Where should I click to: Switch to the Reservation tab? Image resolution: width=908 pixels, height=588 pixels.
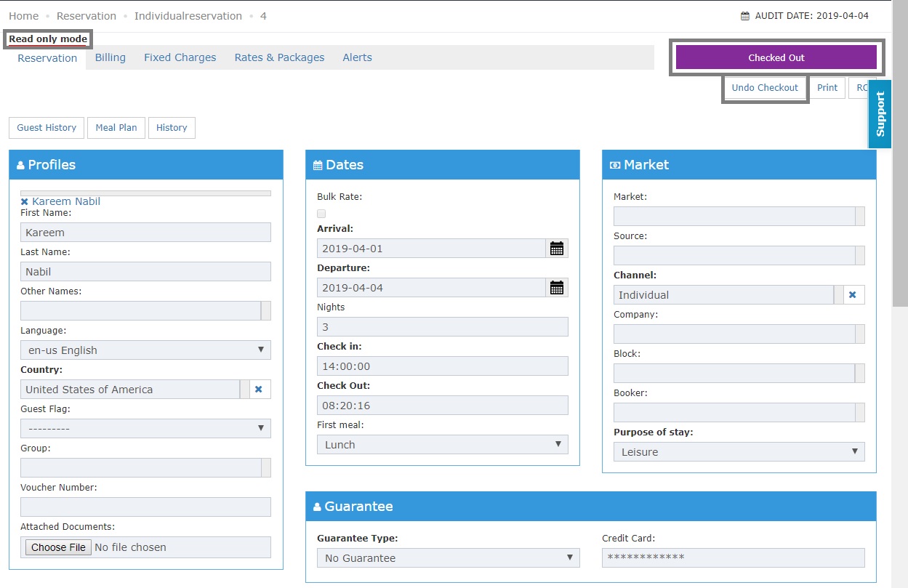pos(47,58)
